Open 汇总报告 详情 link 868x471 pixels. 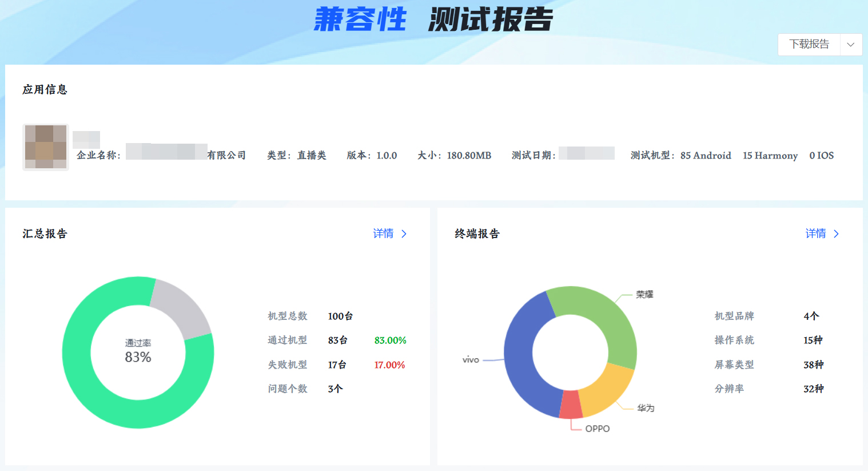(383, 233)
